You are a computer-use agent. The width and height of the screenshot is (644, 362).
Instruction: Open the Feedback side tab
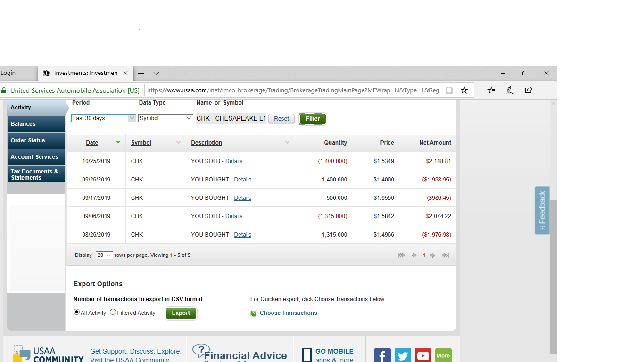click(x=542, y=210)
